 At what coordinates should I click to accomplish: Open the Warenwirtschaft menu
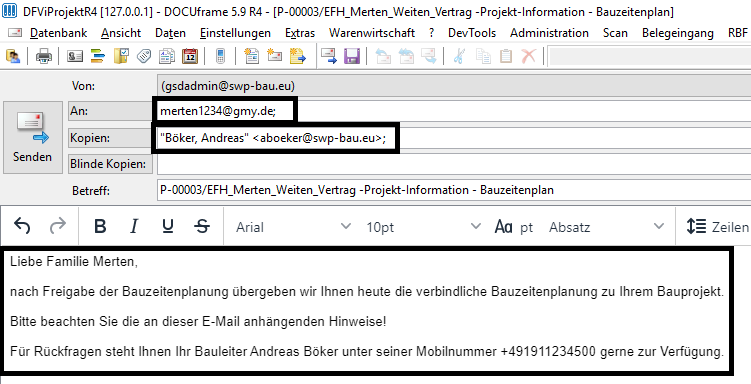coord(372,33)
